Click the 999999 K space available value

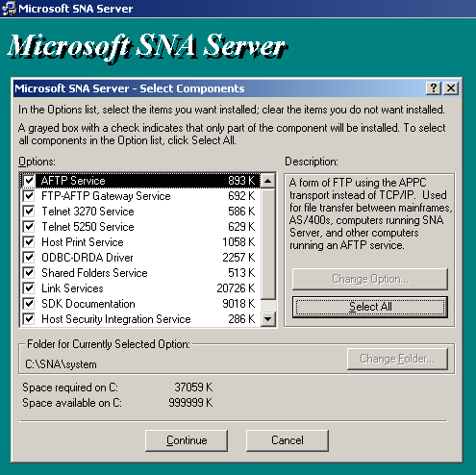190,403
